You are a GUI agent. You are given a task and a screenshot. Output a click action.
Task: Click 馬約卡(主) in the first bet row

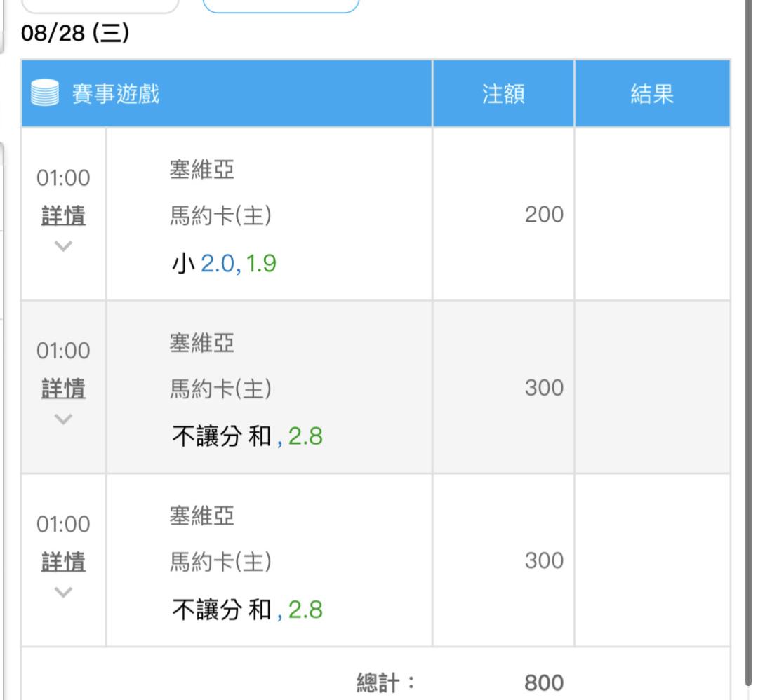pyautogui.click(x=220, y=217)
